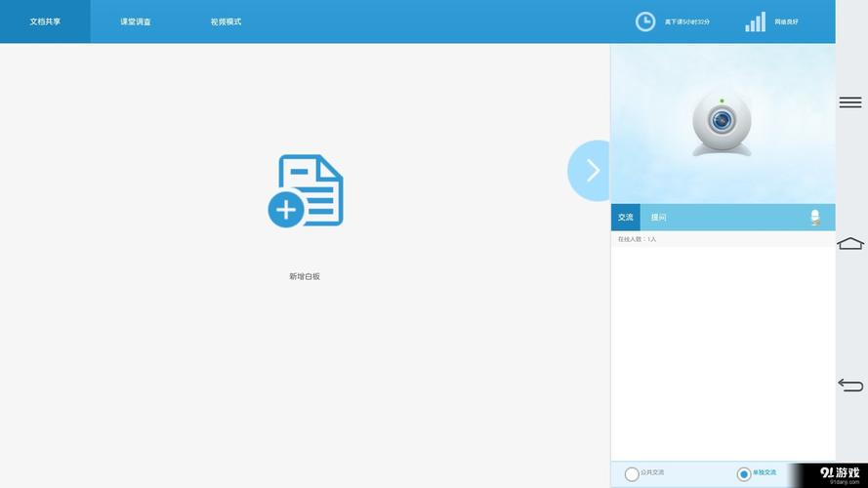Collapse side panel with round chevron button
The width and height of the screenshot is (868, 488).
589,171
